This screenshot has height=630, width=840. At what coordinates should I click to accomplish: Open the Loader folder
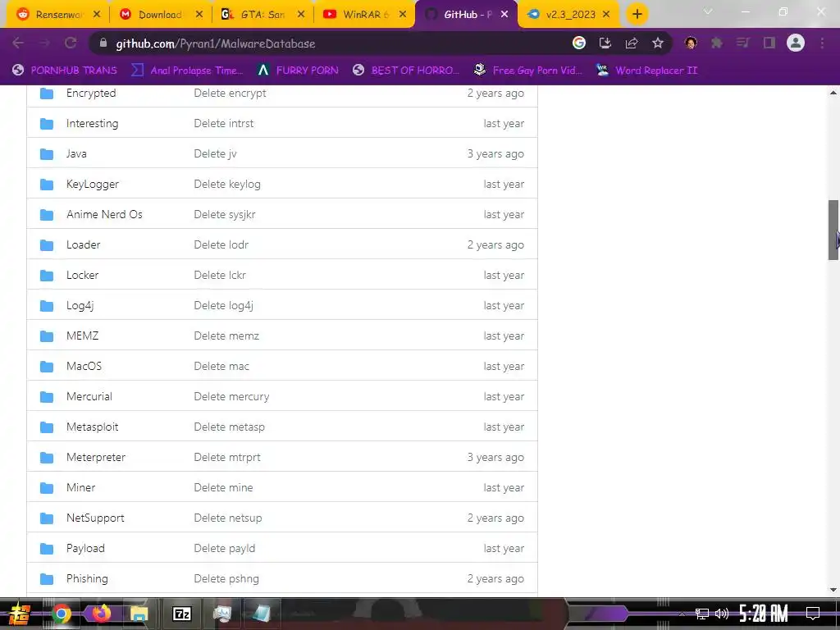83,244
